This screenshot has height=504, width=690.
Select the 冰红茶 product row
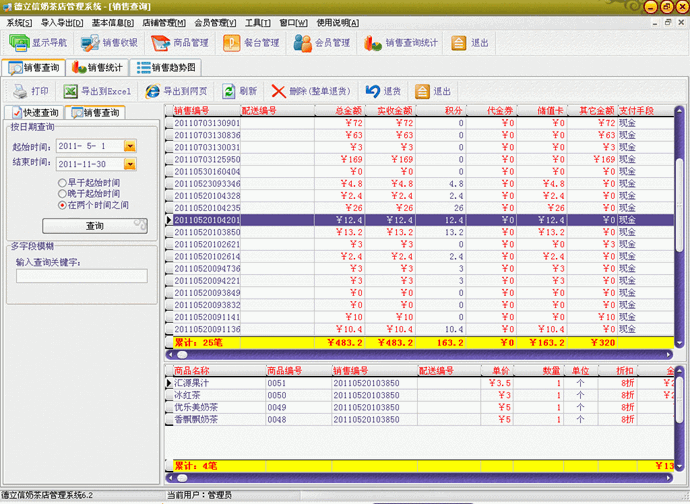[419, 395]
